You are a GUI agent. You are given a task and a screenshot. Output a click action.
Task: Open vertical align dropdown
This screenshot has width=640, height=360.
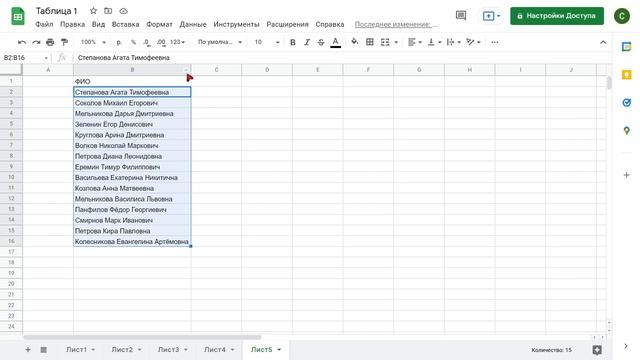click(434, 42)
